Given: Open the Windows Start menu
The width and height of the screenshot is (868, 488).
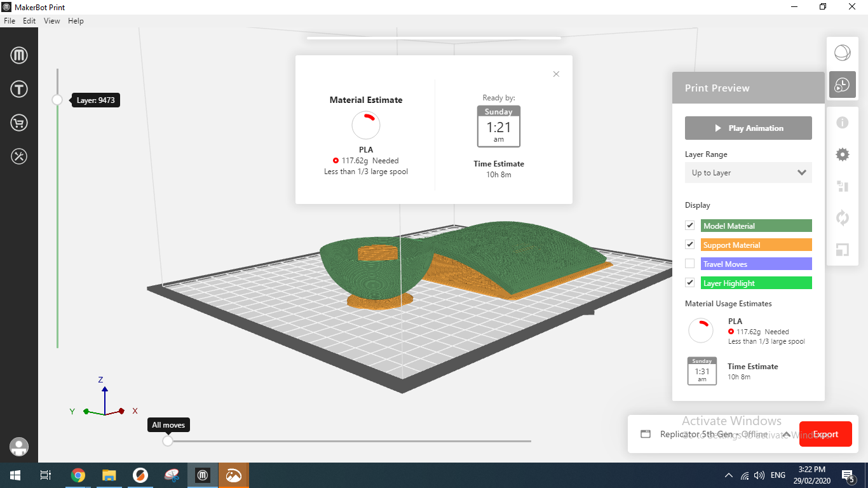Looking at the screenshot, I should (15, 475).
